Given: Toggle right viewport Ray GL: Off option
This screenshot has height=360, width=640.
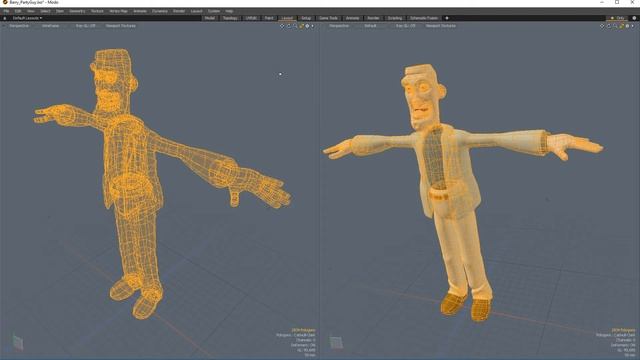Looking at the screenshot, I should pos(405,26).
